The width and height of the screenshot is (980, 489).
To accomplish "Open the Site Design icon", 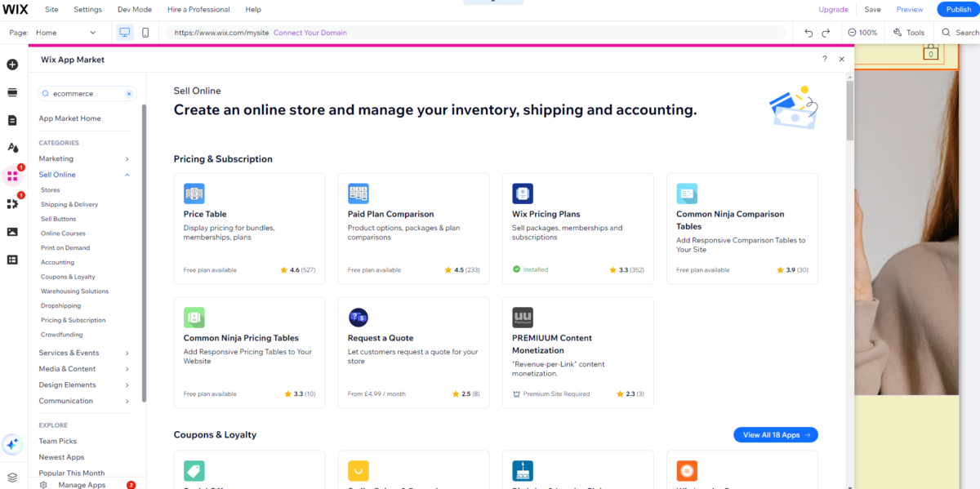I will click(x=12, y=148).
